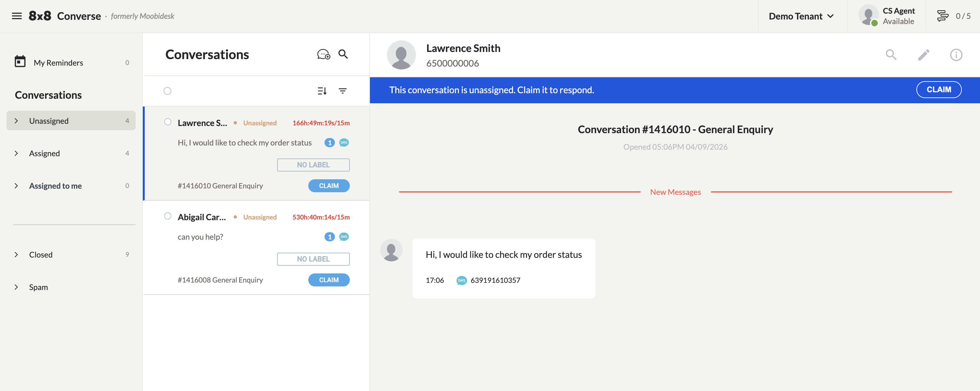Click Unassigned status on Abigail's row

(260, 217)
